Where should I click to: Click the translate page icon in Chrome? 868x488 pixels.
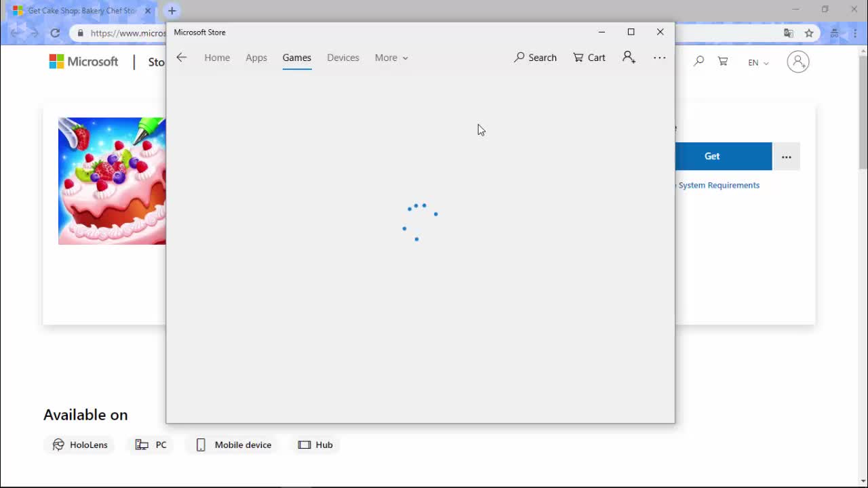789,33
